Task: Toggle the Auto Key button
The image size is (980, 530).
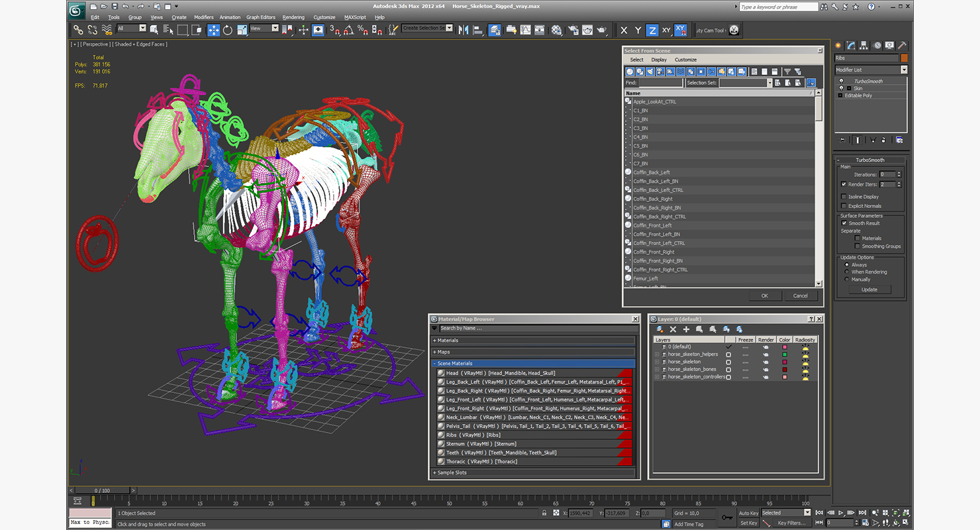Action: pyautogui.click(x=748, y=513)
